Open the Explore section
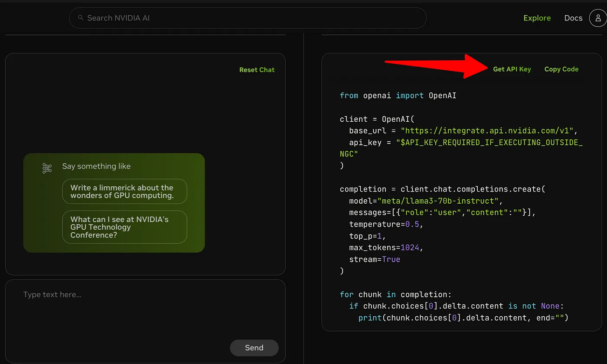Image resolution: width=607 pixels, height=364 pixels. (x=537, y=18)
